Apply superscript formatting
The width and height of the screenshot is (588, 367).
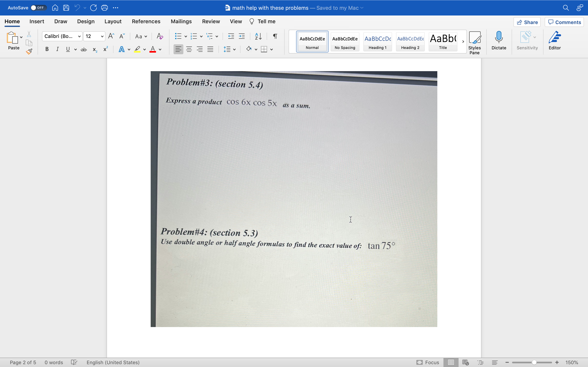[105, 49]
